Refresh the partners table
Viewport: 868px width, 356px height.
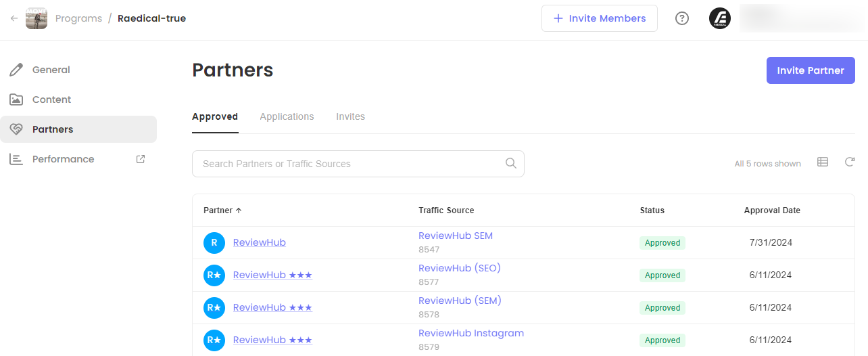pyautogui.click(x=850, y=162)
